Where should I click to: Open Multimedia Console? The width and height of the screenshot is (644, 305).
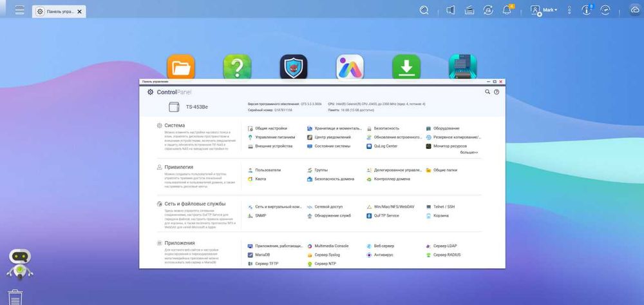click(x=328, y=246)
